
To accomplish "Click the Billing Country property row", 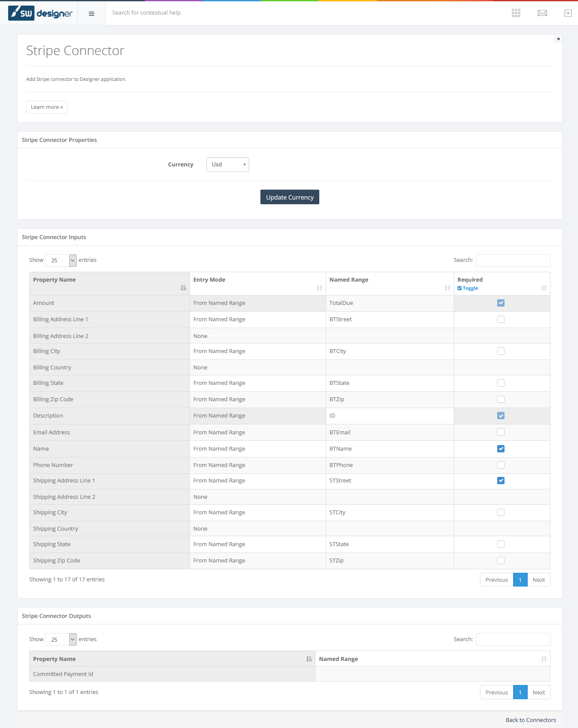I will [290, 368].
